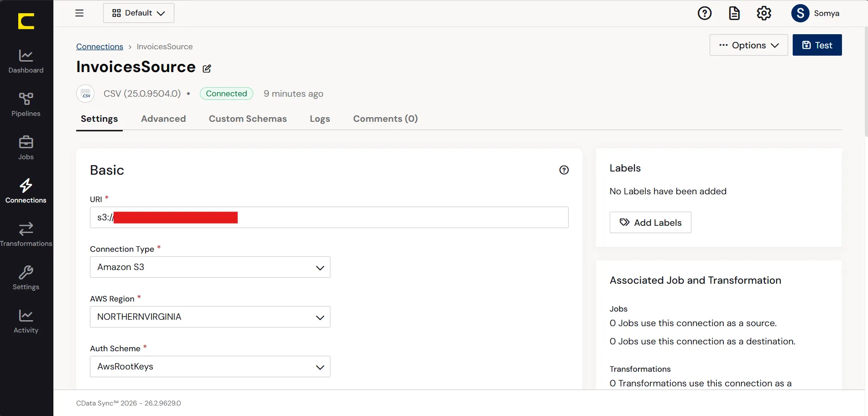View the Logs tab
Image resolution: width=868 pixels, height=416 pixels.
point(320,119)
